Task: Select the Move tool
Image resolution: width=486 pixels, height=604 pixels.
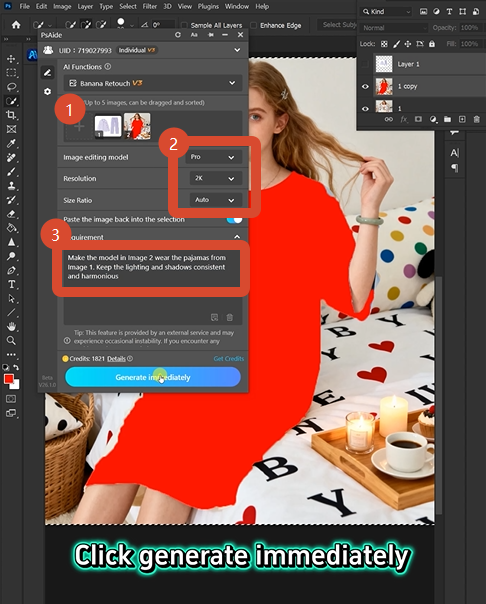Action: tap(11, 59)
